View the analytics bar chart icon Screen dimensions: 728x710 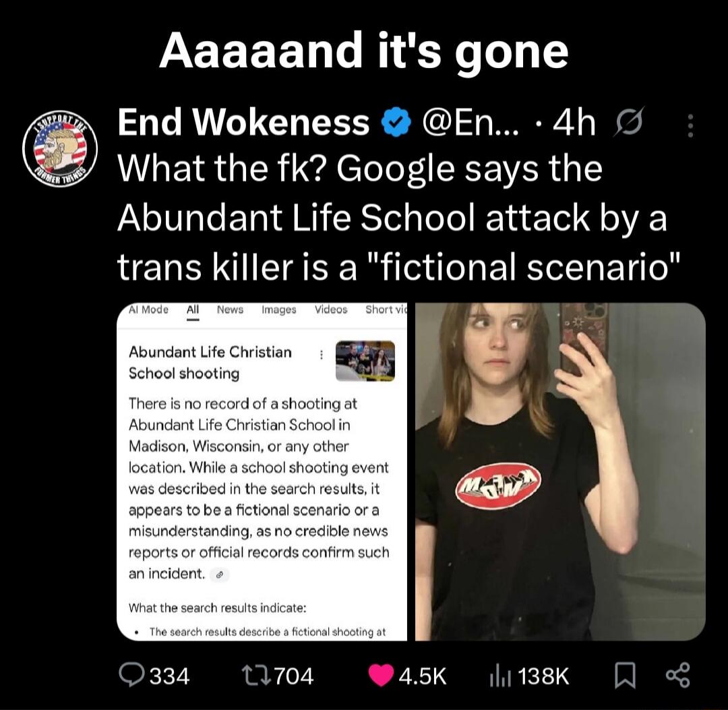[x=500, y=676]
